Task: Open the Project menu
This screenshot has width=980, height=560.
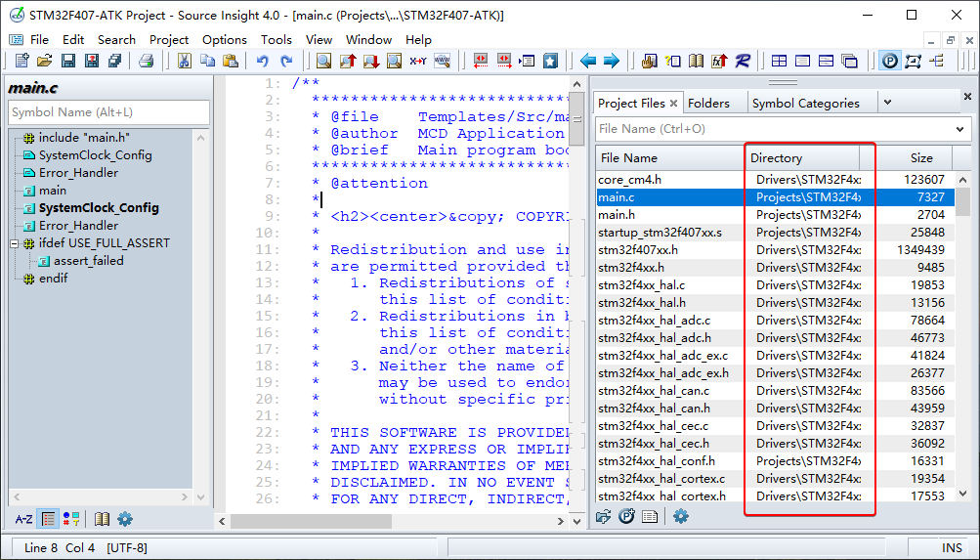Action: (x=169, y=39)
